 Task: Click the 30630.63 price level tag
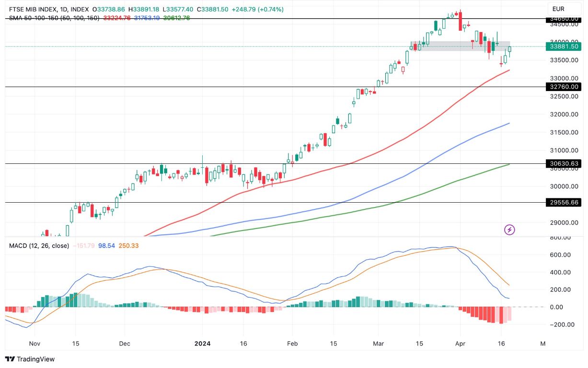[x=563, y=163]
